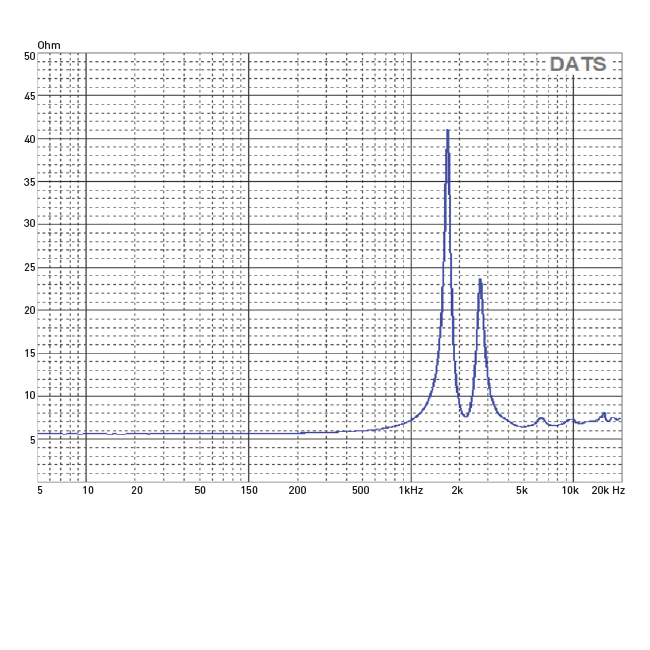Click the small curve bump after 5k
The image size is (650, 650).
click(541, 419)
